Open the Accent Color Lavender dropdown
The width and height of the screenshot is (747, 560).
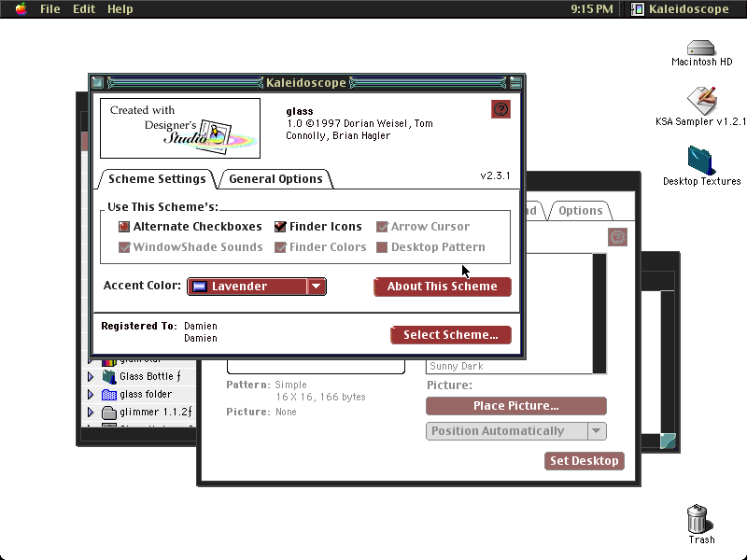pos(257,287)
